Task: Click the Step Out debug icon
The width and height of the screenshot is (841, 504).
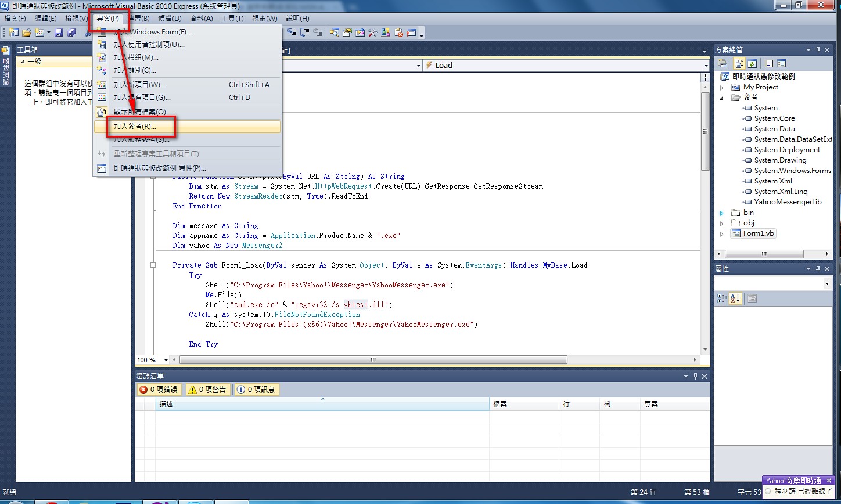Action: 317,33
